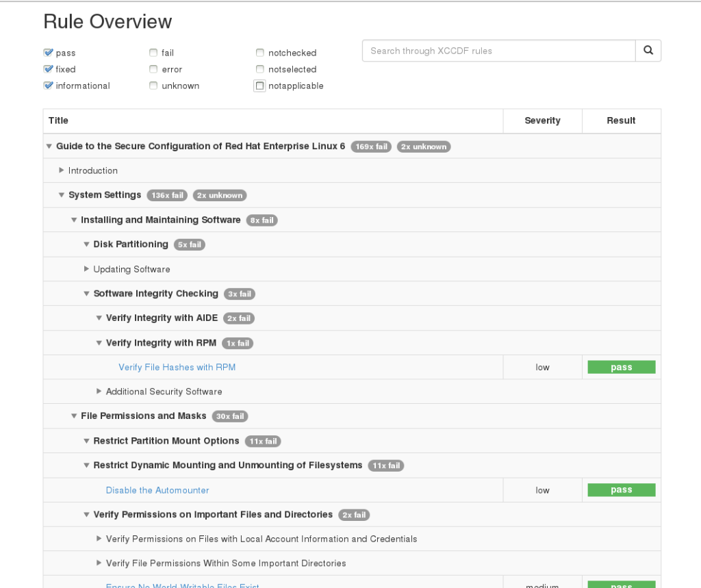The image size is (701, 588).
Task: Collapse Verify Integrity with AIDE group
Action: coord(99,318)
